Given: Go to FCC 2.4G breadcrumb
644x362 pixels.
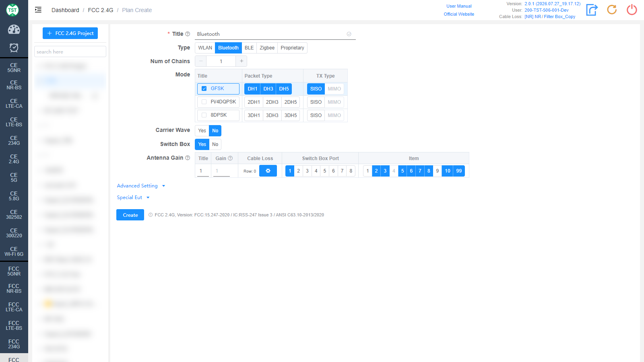Looking at the screenshot, I should click(x=101, y=10).
